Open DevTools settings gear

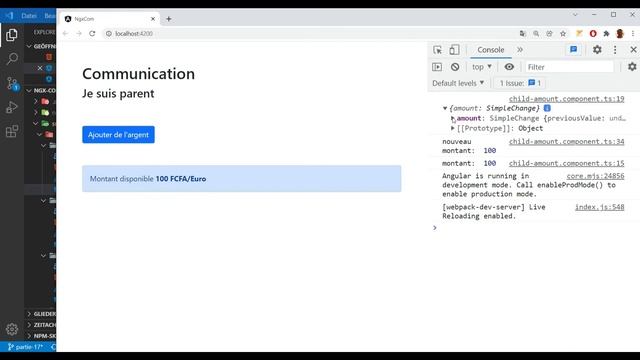[x=597, y=50]
